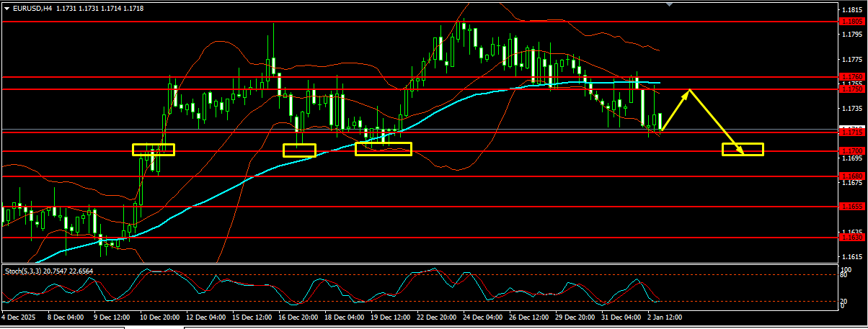
Task: Click the 1.1695 price axis value
Action: [852, 158]
